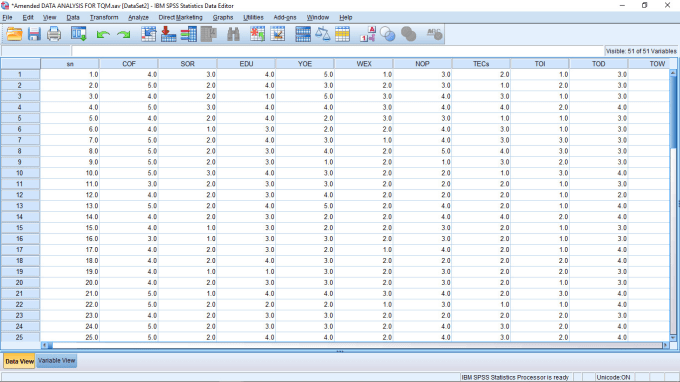Click the vertical scrollbar thumb

(673, 113)
